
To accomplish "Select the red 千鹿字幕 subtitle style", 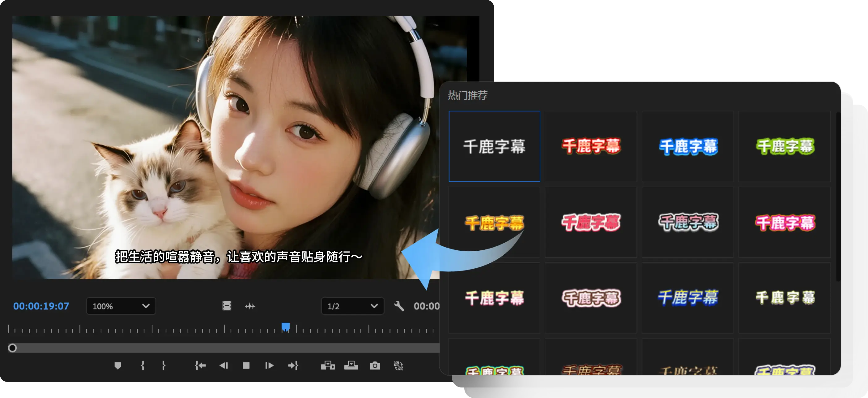I will coord(591,146).
